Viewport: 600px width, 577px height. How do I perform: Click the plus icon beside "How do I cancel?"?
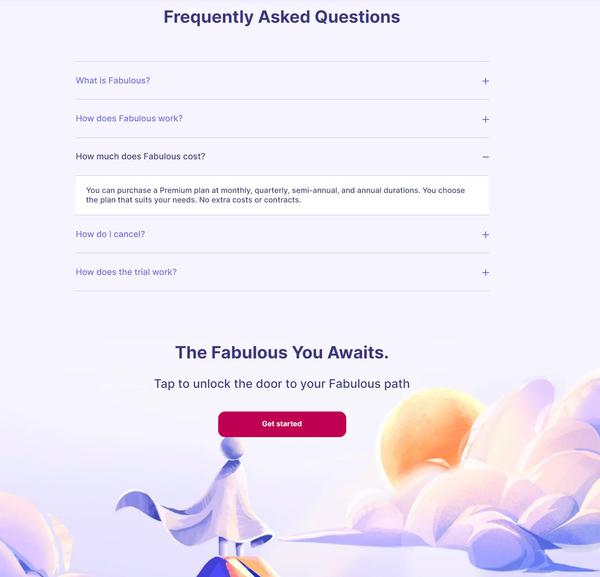[x=485, y=235]
